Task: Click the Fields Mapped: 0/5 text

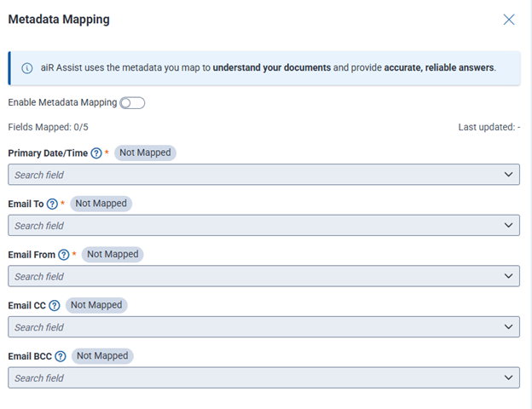Action: [49, 127]
